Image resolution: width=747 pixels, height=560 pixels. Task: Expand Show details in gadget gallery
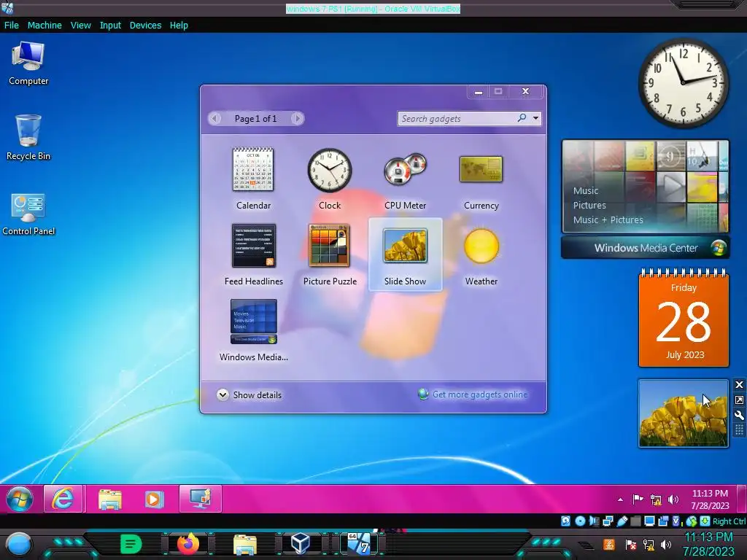249,394
